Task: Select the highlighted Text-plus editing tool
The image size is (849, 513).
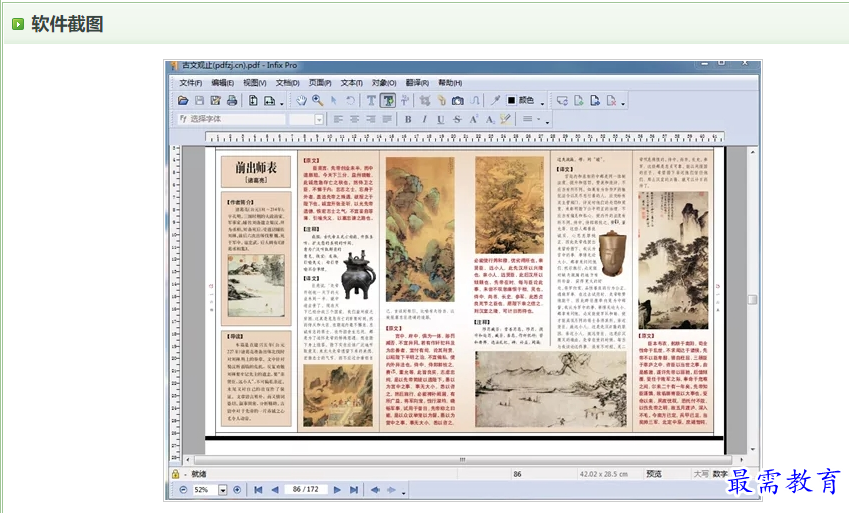Action: point(388,101)
